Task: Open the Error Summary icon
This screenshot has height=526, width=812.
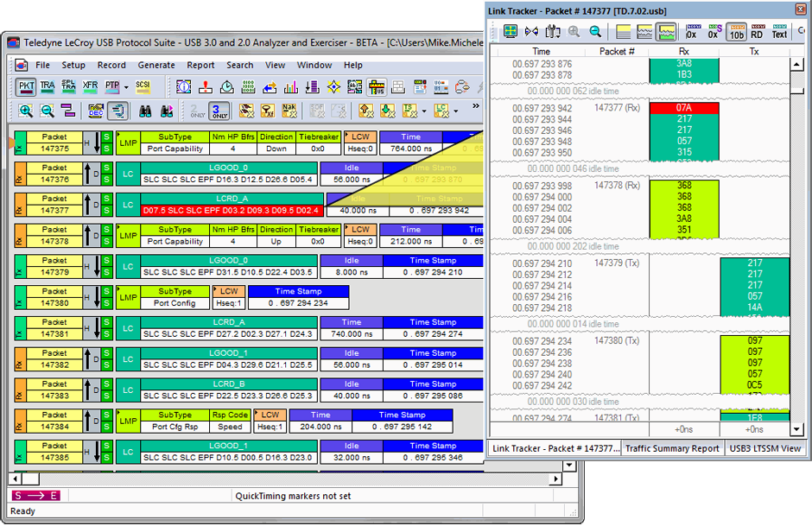Action: click(205, 87)
